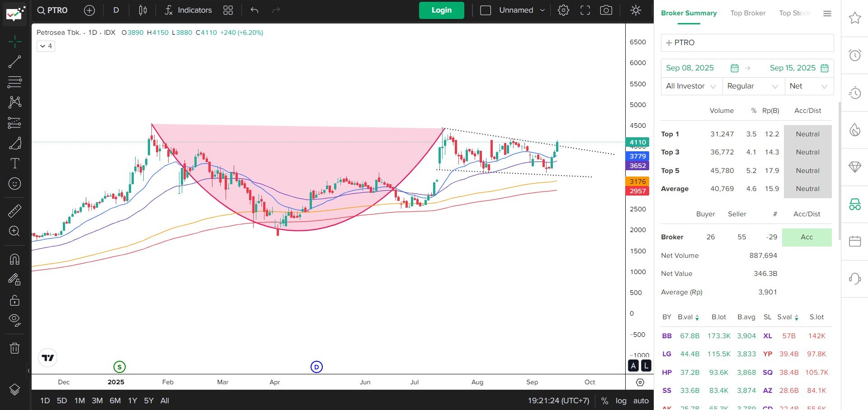Sort by B.val column
Screen dimensions: 868x410
[x=689, y=317]
